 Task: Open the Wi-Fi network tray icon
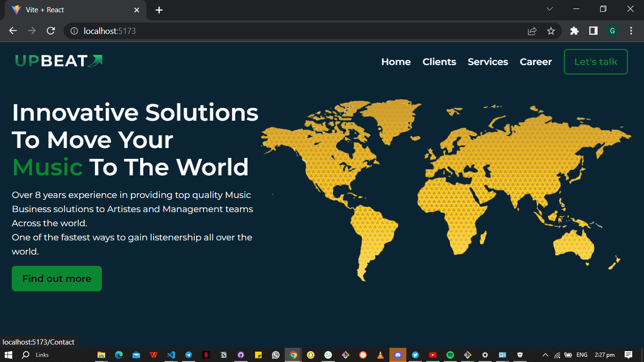click(557, 355)
